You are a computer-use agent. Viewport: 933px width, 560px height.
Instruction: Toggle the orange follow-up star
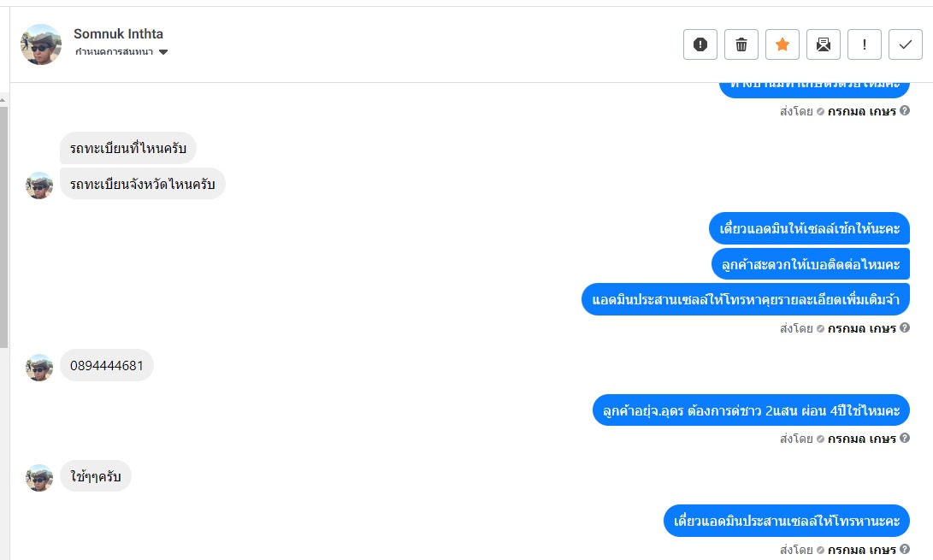[782, 44]
